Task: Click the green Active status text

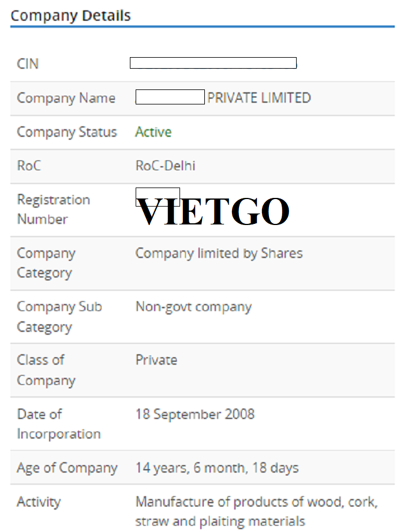Action: [x=154, y=132]
